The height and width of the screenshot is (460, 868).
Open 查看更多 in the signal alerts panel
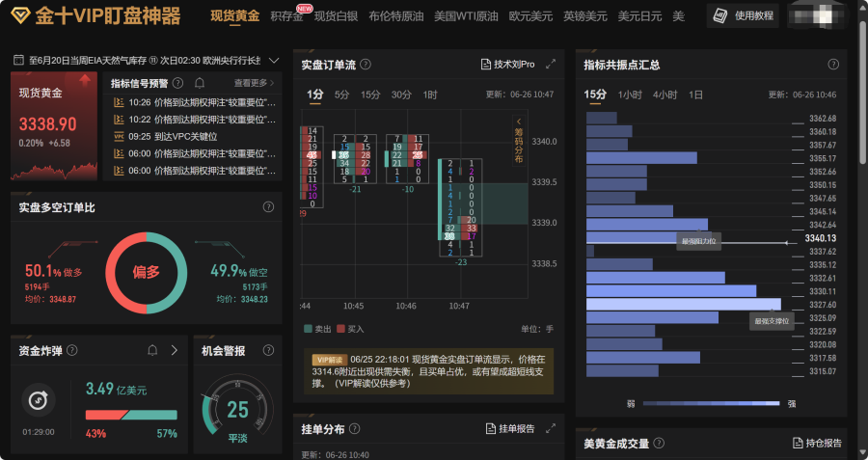tap(254, 83)
